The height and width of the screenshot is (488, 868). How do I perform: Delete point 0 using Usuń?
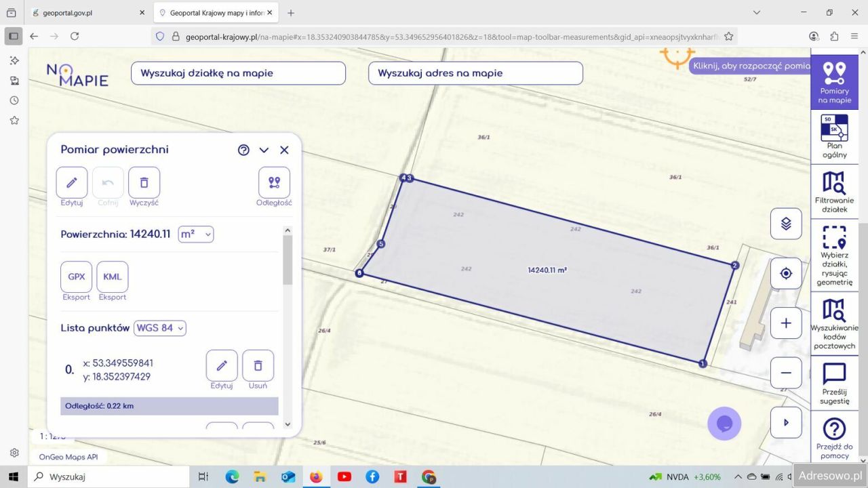point(258,366)
